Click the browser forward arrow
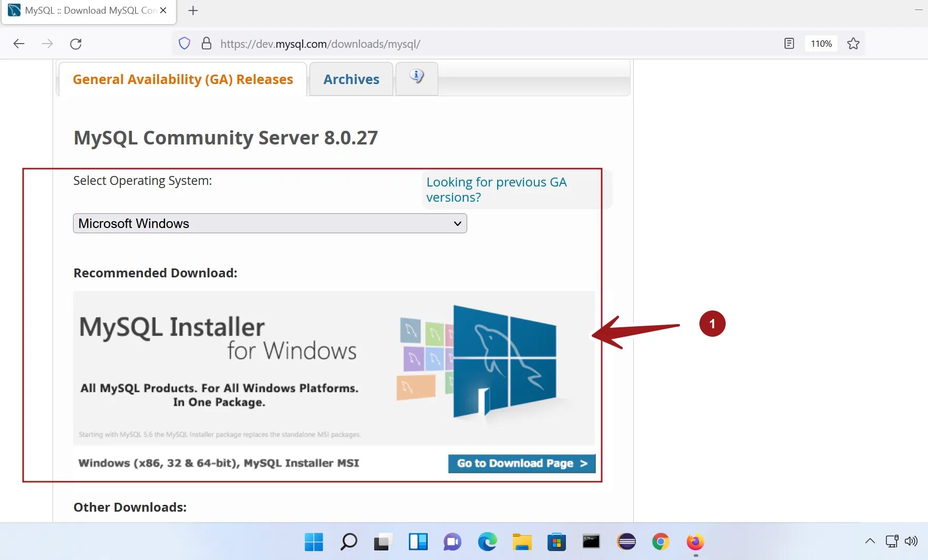Screen dimensions: 928x560 coord(47,44)
